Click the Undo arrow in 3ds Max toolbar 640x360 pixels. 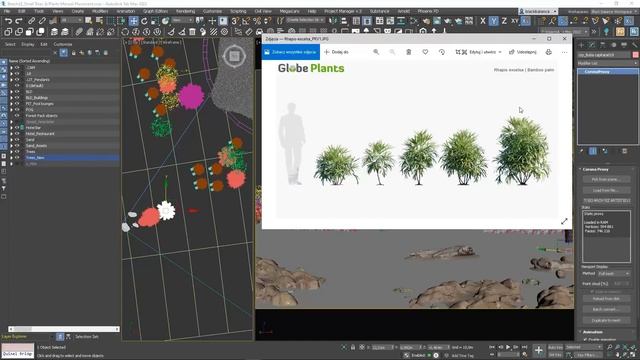pos(8,20)
